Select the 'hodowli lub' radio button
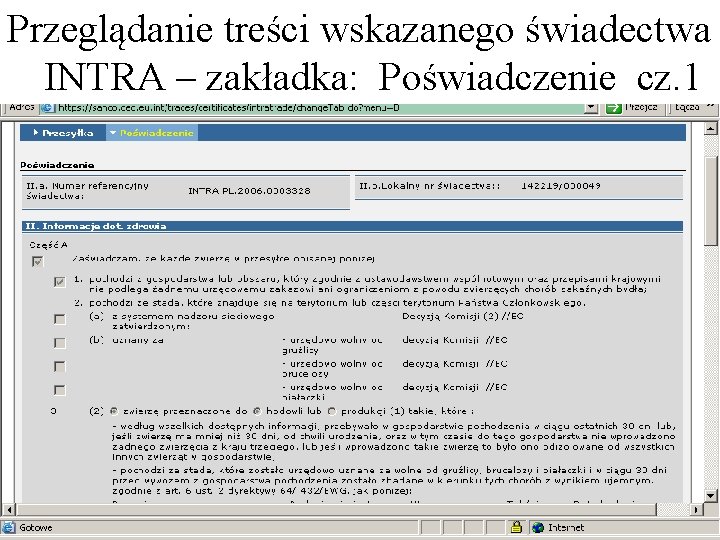Screen dimensions: 720x540 point(258,411)
